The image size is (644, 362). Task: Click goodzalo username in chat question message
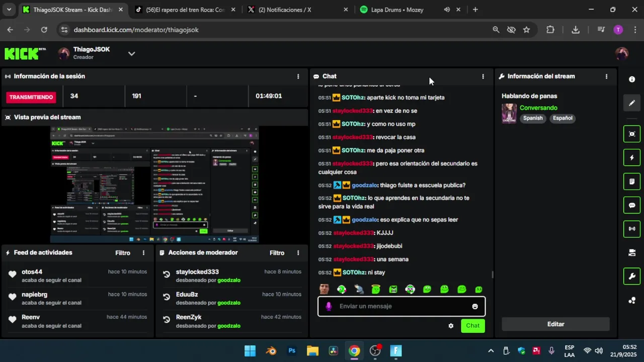[x=365, y=185]
